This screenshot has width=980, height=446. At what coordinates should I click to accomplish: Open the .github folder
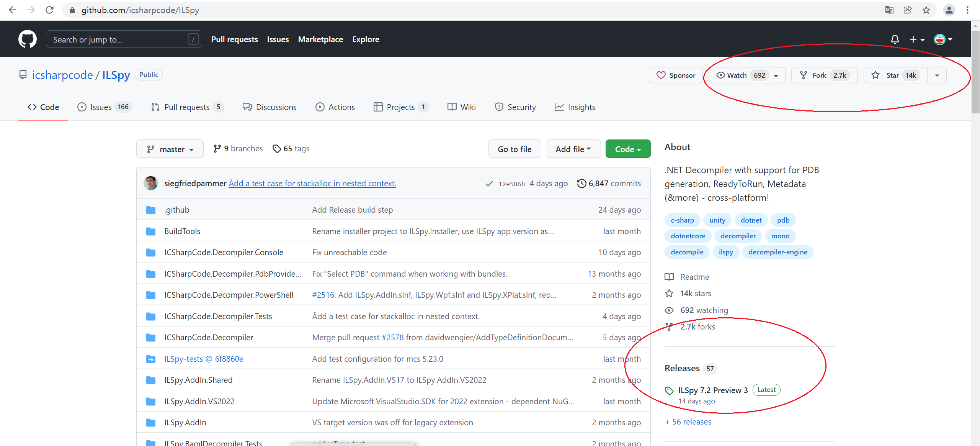177,210
